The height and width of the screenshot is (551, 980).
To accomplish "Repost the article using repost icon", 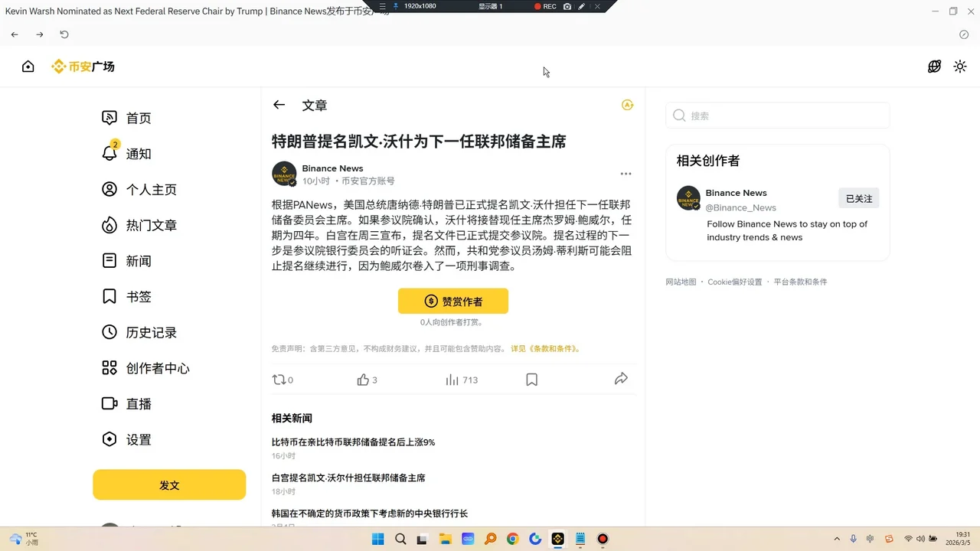I will point(279,380).
